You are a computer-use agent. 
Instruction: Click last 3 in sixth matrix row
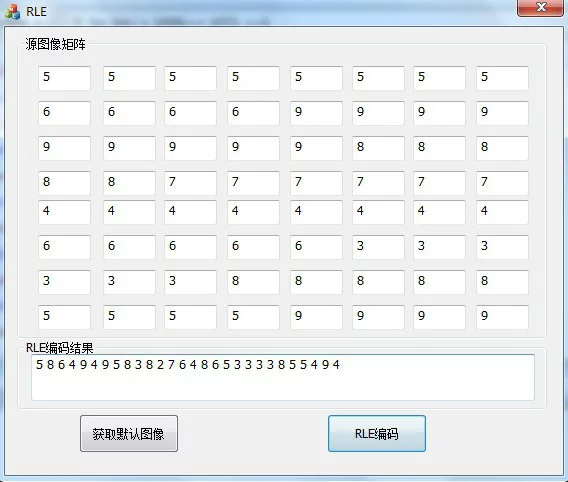coord(502,247)
